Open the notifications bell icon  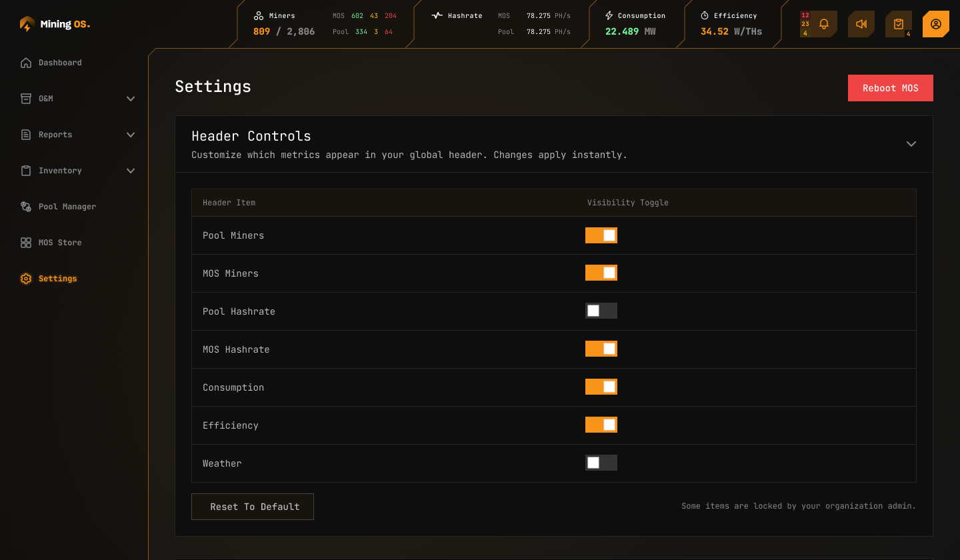pyautogui.click(x=824, y=23)
